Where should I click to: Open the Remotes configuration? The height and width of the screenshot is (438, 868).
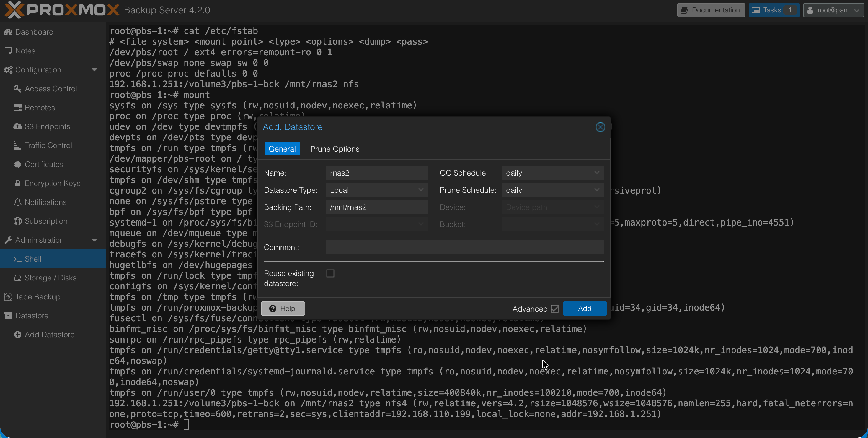(x=53, y=108)
